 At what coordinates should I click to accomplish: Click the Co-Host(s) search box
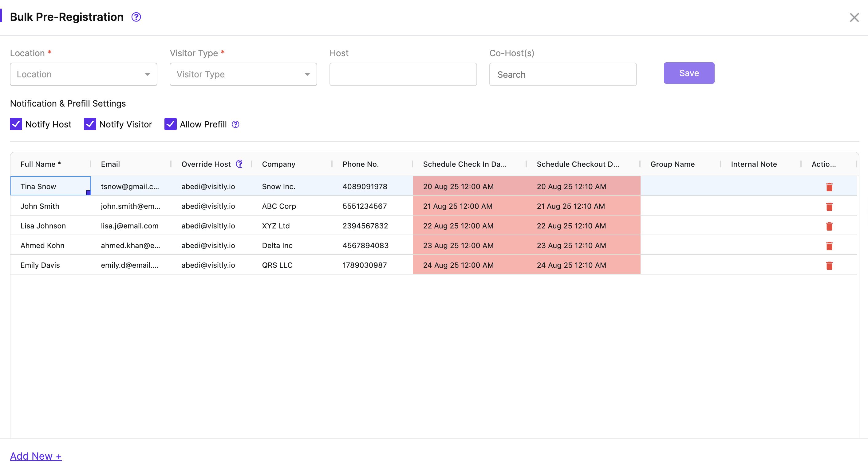tap(563, 74)
